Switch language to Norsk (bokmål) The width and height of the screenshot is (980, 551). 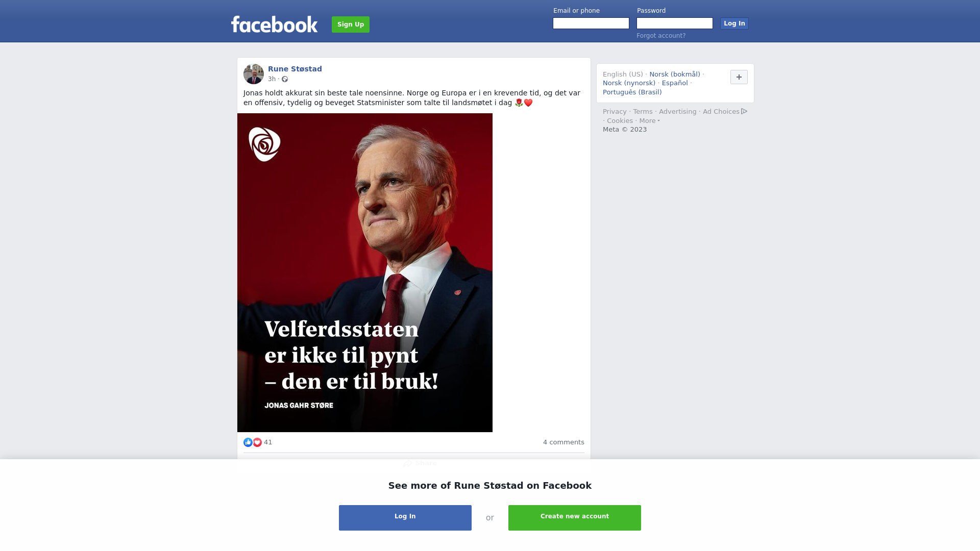675,74
